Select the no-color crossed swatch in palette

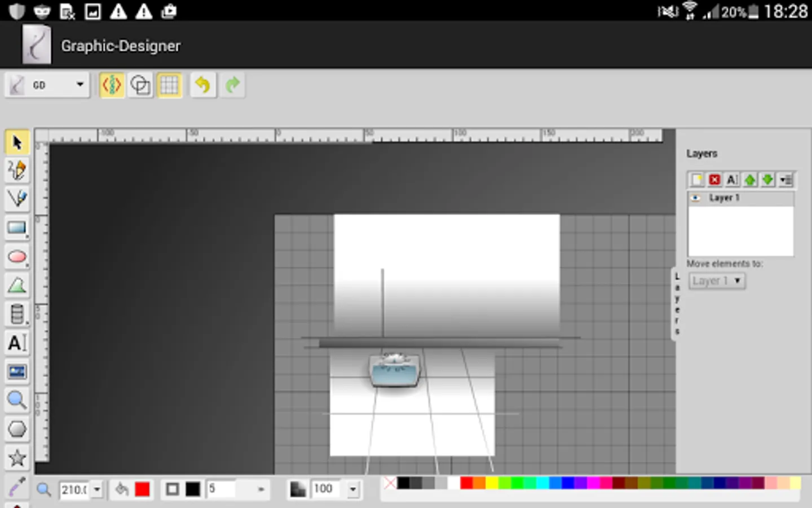point(390,483)
